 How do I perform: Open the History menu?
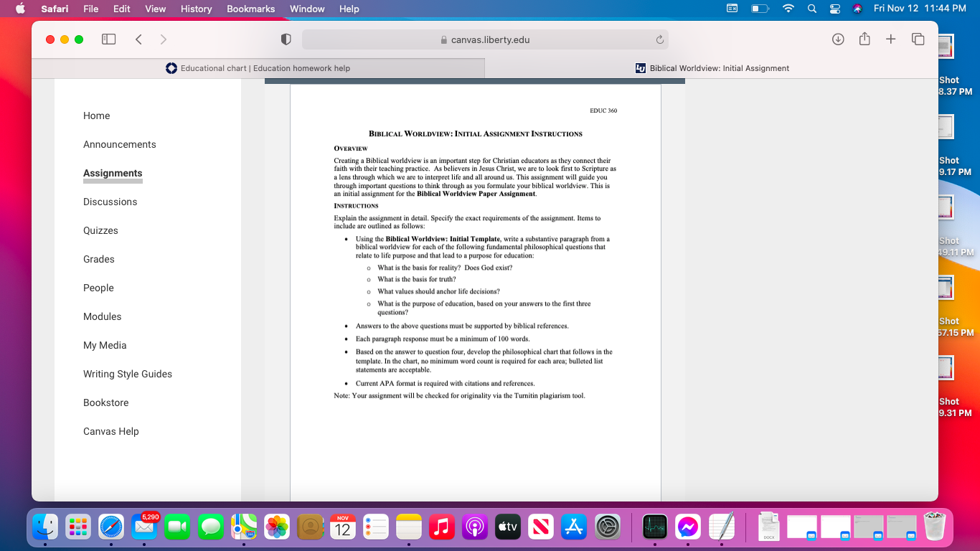pos(196,9)
